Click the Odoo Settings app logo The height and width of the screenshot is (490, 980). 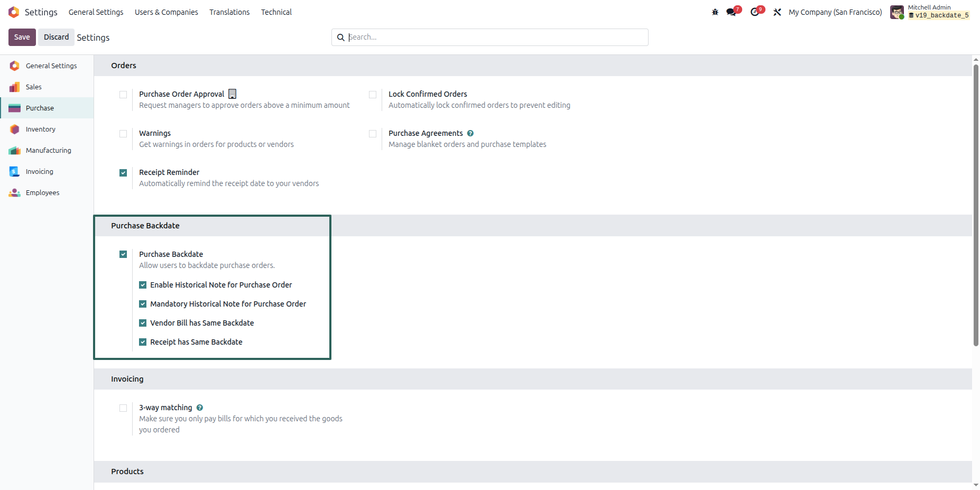14,12
